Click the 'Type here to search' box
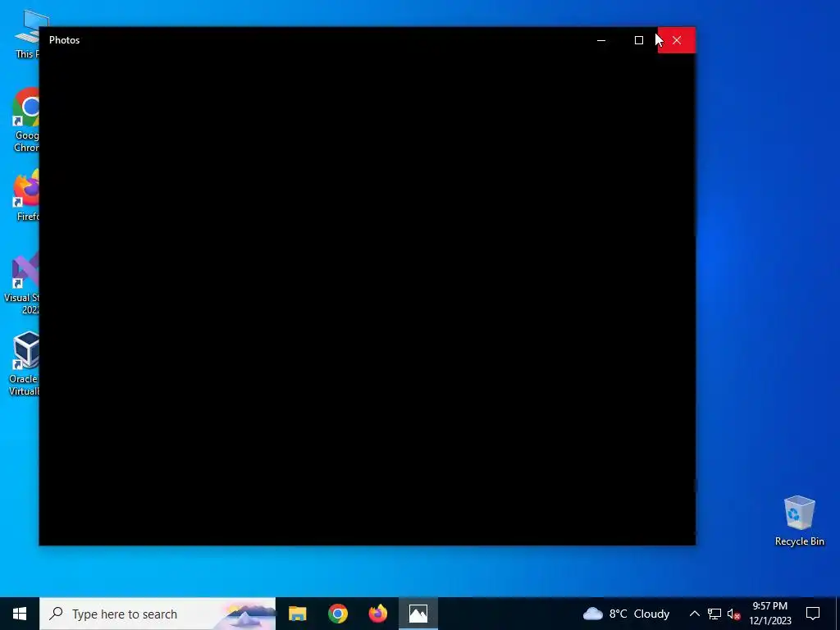840x630 pixels. (x=157, y=614)
